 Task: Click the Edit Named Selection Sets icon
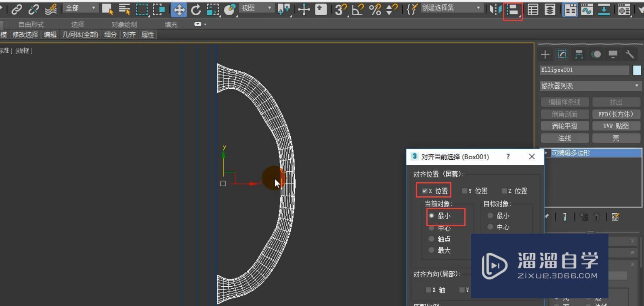411,9
